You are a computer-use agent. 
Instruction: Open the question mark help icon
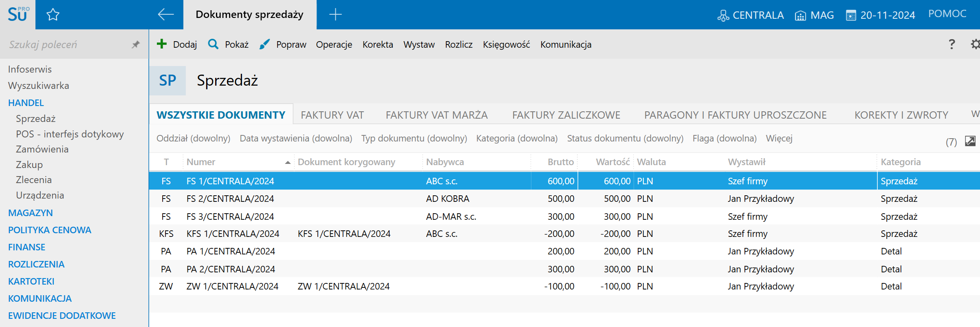(951, 44)
